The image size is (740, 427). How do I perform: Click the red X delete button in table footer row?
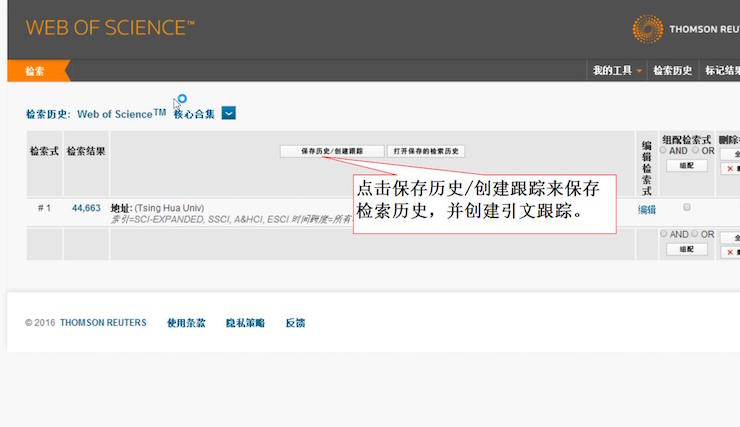click(731, 252)
